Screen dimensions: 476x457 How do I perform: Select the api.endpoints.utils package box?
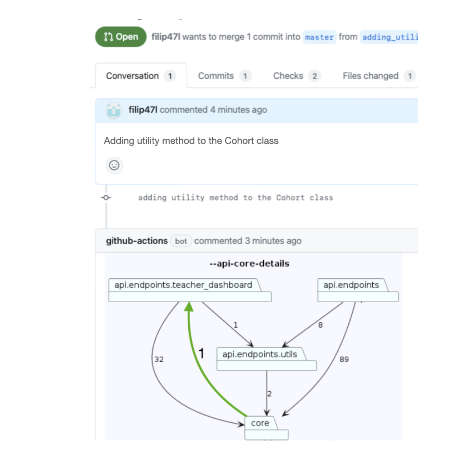(266, 359)
